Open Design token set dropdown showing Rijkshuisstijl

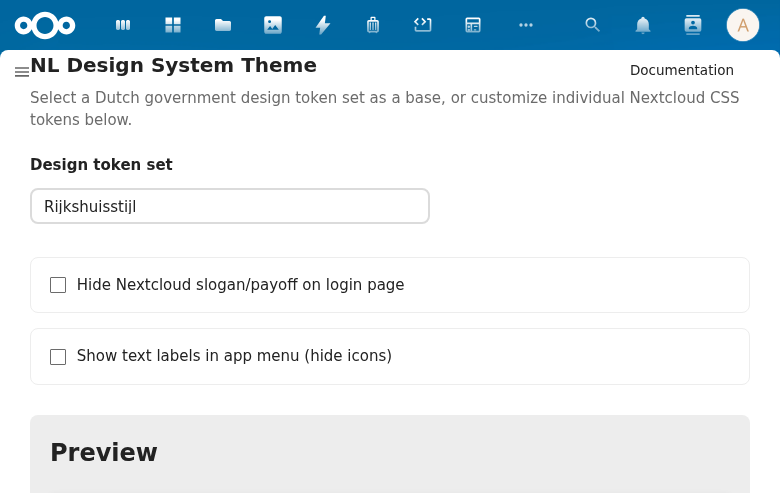(x=230, y=206)
